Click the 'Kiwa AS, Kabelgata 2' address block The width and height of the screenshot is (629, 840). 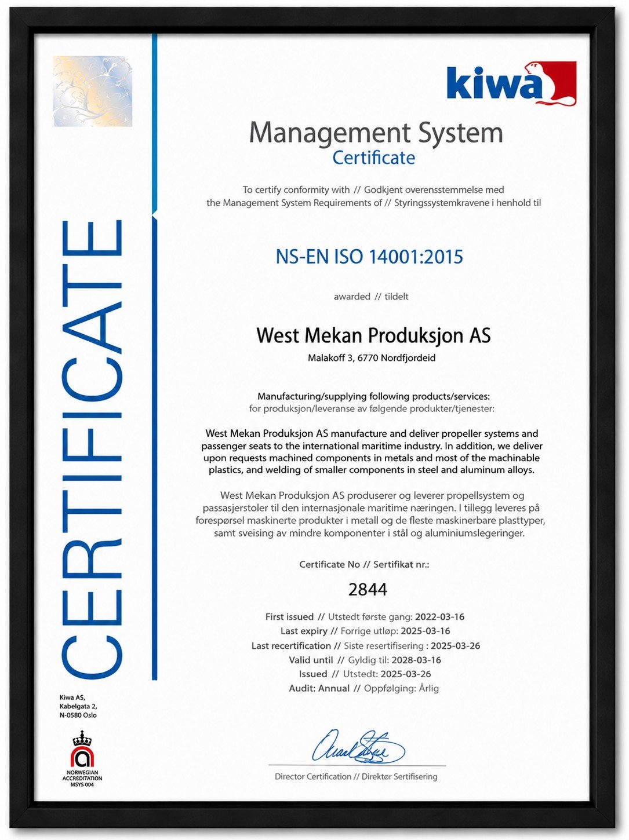tap(78, 706)
